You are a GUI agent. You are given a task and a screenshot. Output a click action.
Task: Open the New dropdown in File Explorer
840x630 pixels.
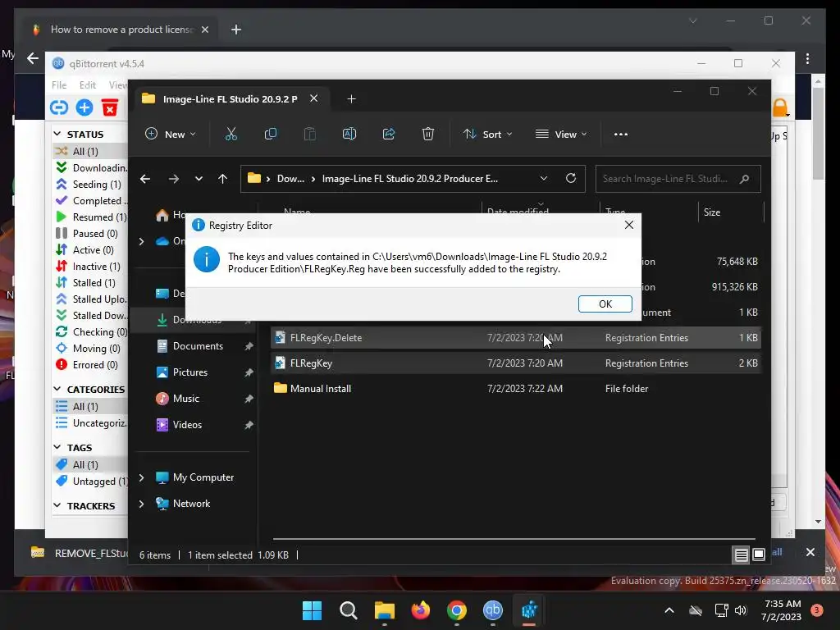[171, 134]
